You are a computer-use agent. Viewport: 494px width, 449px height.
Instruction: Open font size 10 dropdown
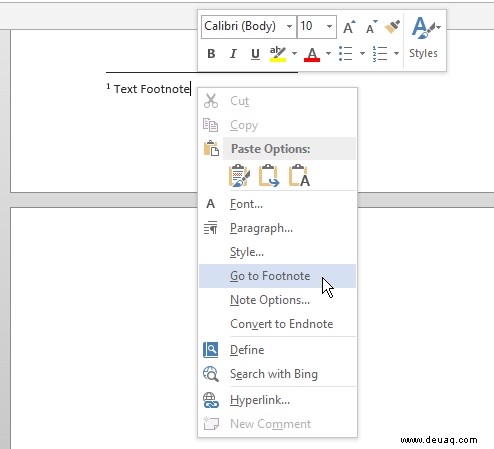(329, 26)
